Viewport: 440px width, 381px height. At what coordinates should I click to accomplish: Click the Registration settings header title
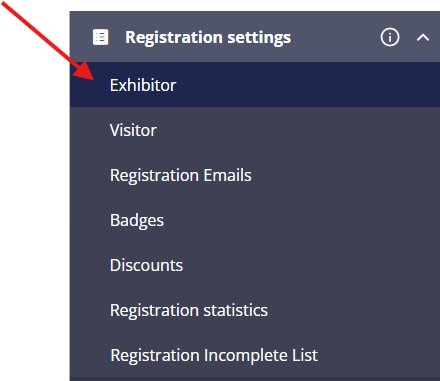click(x=208, y=37)
